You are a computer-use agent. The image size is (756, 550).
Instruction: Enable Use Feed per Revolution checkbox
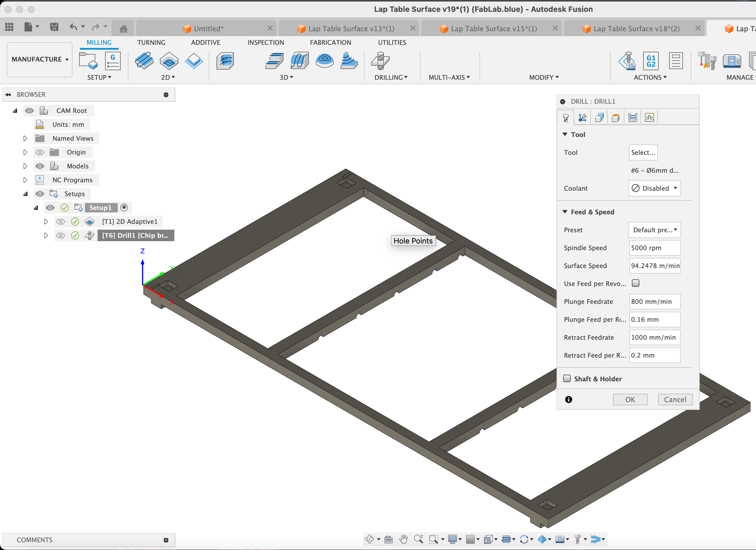point(636,283)
